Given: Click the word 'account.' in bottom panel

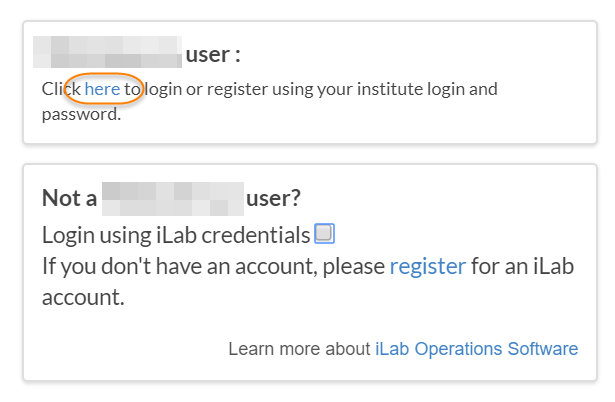Looking at the screenshot, I should (83, 297).
